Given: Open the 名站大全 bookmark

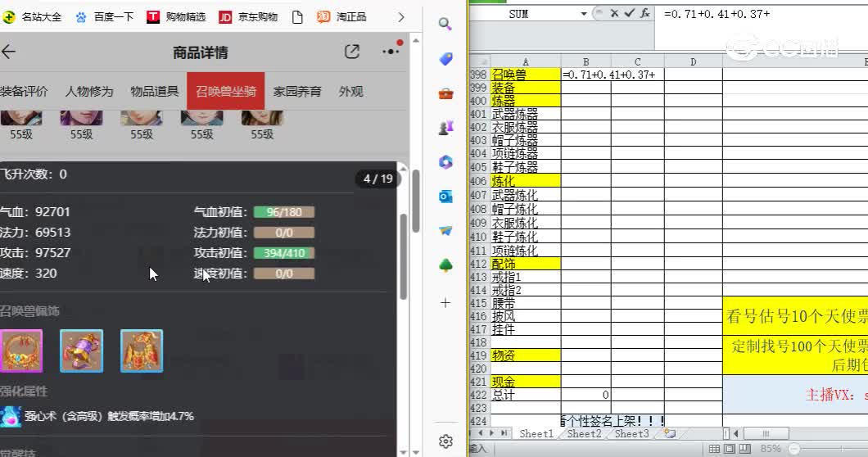Looking at the screenshot, I should (x=32, y=17).
